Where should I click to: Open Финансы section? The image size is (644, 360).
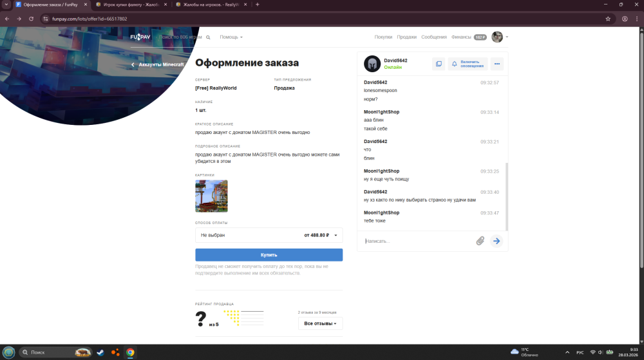[461, 37]
